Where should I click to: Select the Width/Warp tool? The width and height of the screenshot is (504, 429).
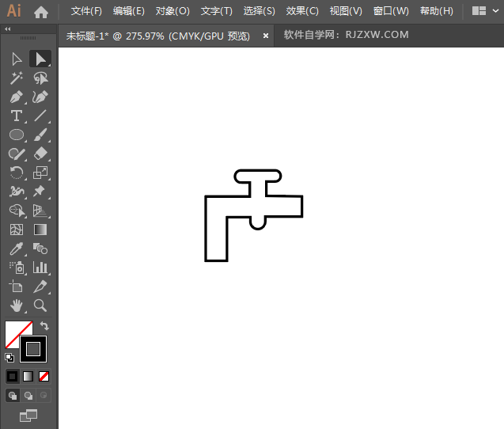click(17, 192)
